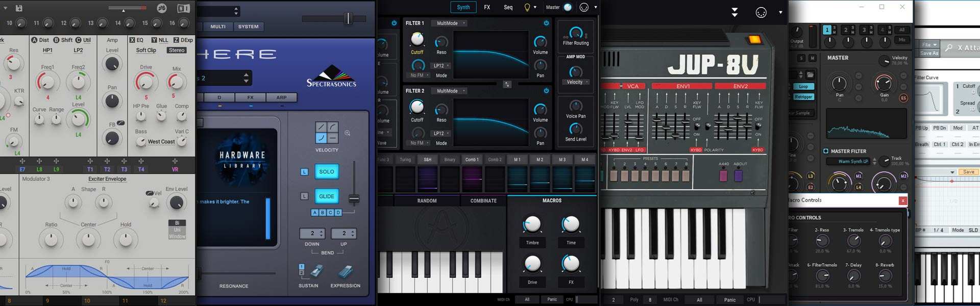Click the orange Save button in X Attack
This screenshot has width=980, height=306.
(969, 172)
